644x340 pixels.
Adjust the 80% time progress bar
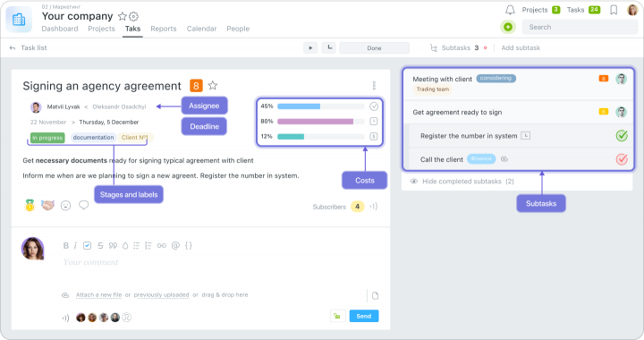[x=321, y=122]
